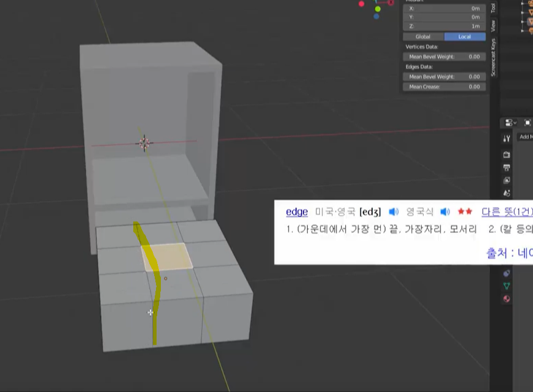Screen dimensions: 533x392
Task: Click the properties editor type selector
Action: point(510,122)
